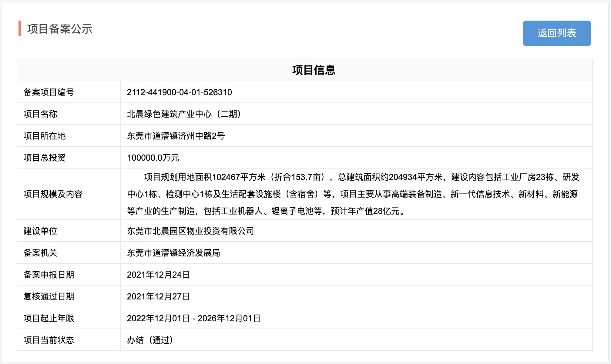Click the 项目总投资 label
The height and width of the screenshot is (364, 611).
pos(45,158)
